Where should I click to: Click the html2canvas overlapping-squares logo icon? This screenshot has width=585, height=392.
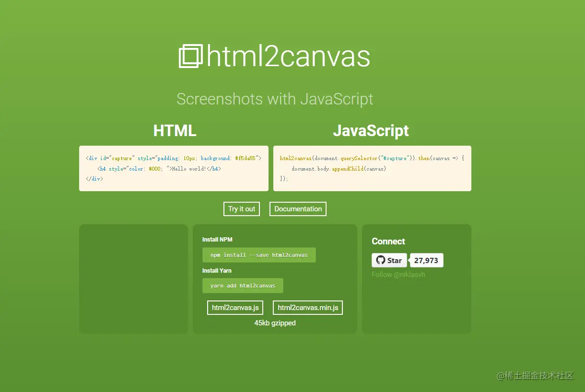(190, 56)
